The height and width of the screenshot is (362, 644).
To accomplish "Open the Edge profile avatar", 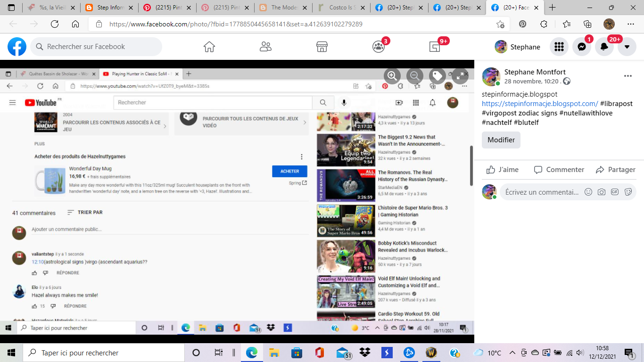I will (609, 24).
